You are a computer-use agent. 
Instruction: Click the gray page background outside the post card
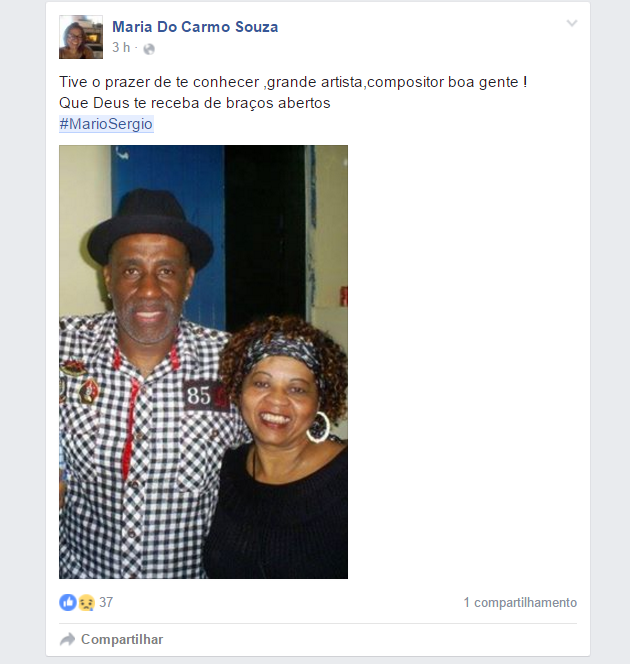click(22, 332)
